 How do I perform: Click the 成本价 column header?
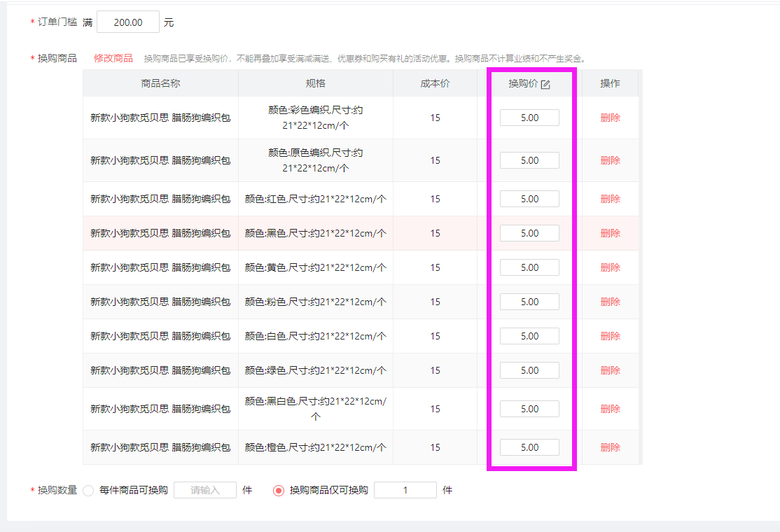[435, 83]
